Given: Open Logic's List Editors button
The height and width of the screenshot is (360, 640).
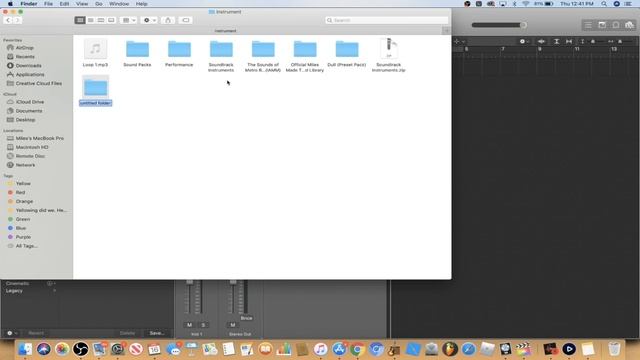Looking at the screenshot, I should 588,25.
